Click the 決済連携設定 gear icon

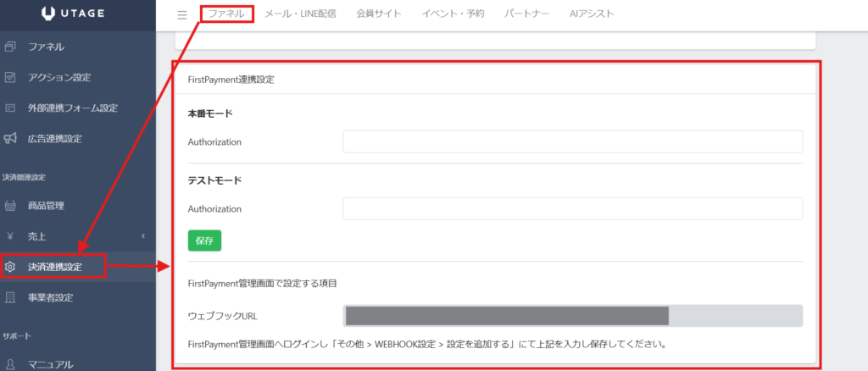coord(10,267)
